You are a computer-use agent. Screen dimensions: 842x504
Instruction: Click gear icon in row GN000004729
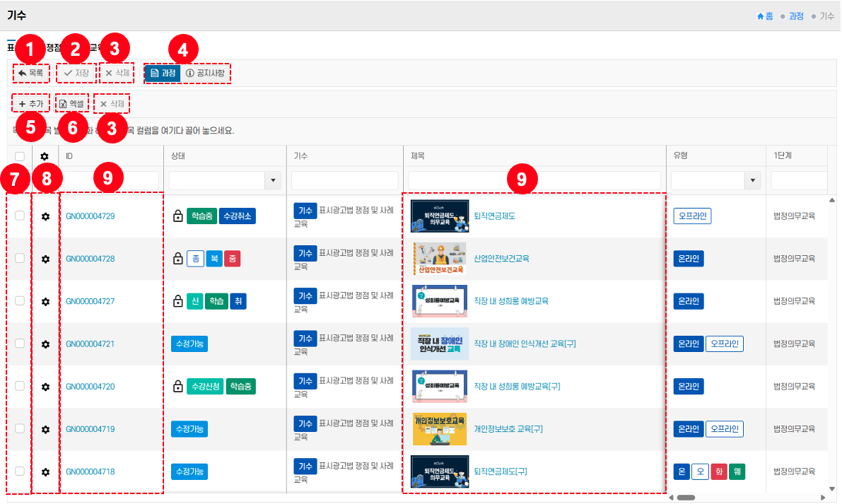pyautogui.click(x=45, y=216)
